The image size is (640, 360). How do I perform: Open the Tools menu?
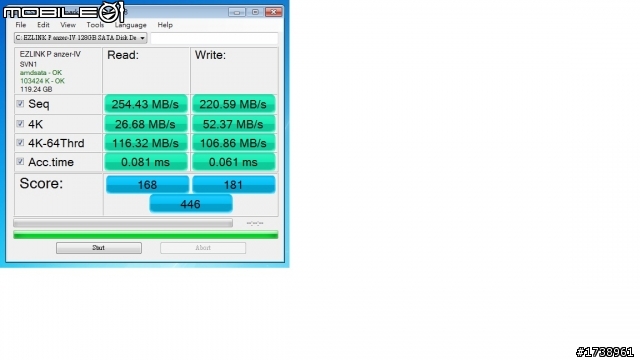point(95,25)
